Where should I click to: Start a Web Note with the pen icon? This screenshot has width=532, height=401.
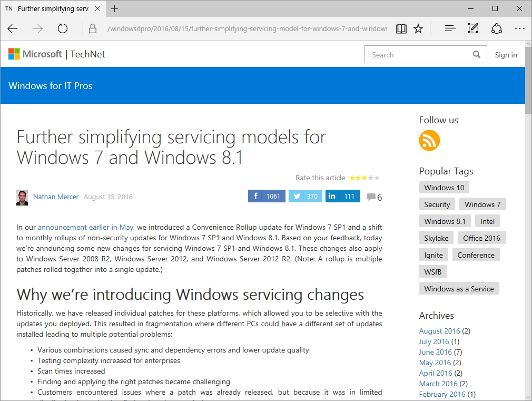tap(472, 28)
